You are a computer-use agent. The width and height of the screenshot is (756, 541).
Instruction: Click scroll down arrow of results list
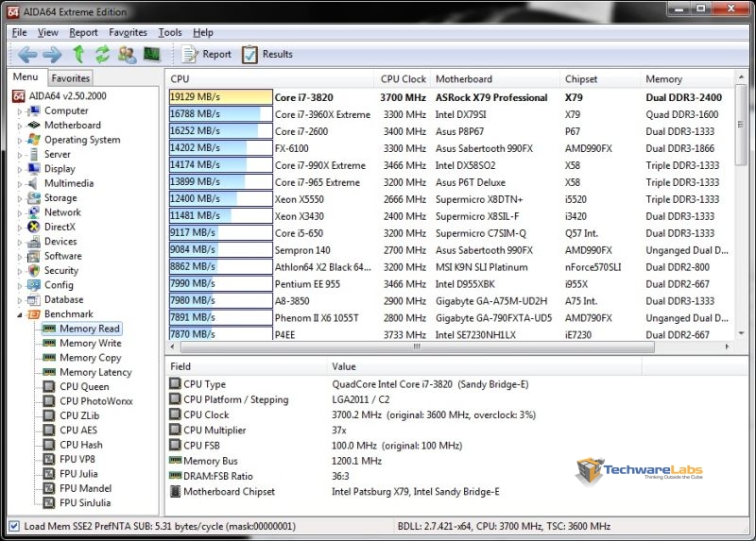pos(741,333)
